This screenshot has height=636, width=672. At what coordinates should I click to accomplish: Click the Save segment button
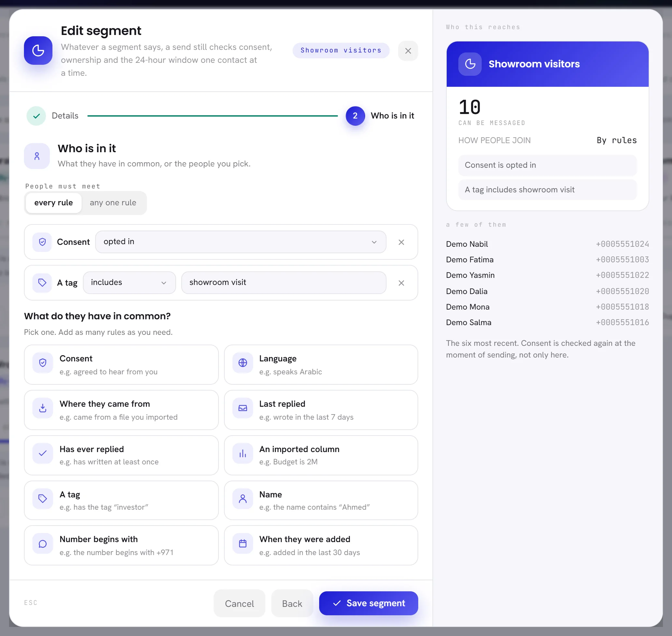click(x=368, y=603)
